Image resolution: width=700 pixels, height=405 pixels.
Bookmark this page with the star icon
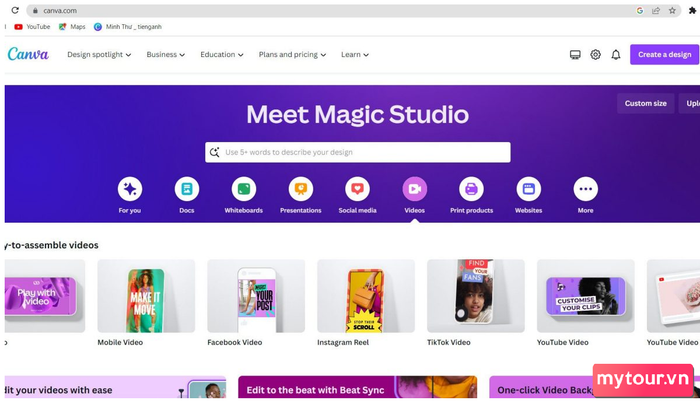pyautogui.click(x=672, y=10)
